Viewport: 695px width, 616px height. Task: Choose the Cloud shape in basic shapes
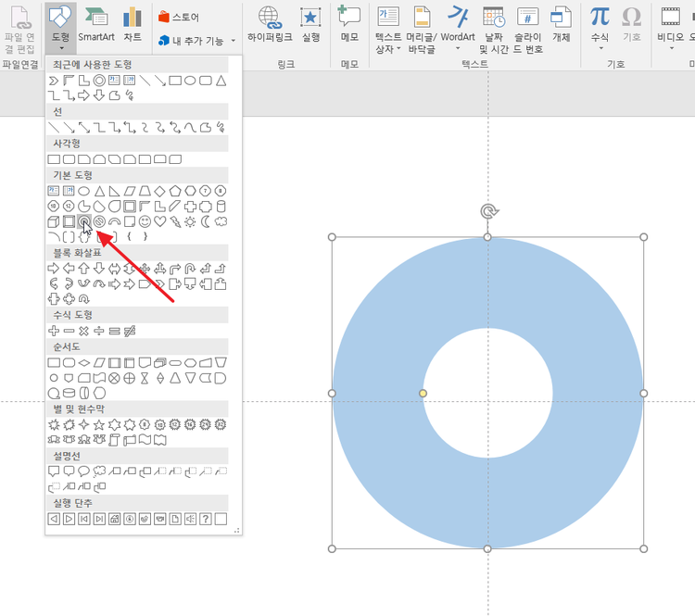pyautogui.click(x=221, y=221)
